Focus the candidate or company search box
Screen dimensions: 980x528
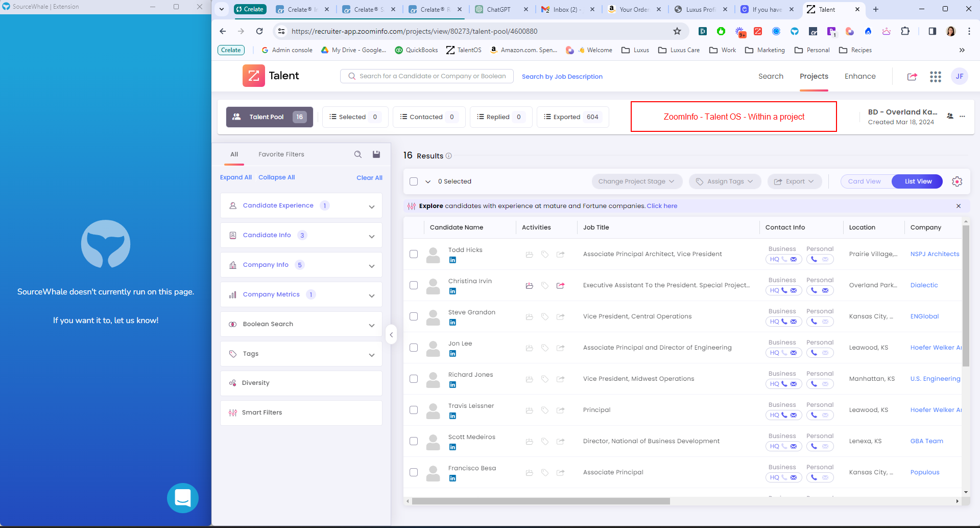coord(427,76)
